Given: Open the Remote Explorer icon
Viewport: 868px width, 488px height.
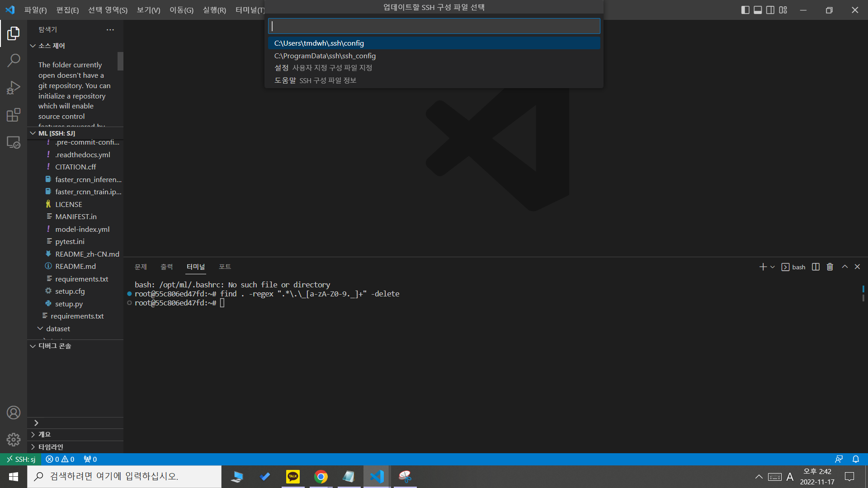Looking at the screenshot, I should click(x=14, y=142).
